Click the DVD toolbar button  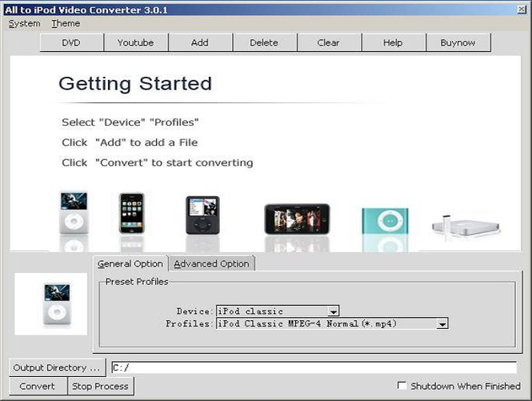click(x=71, y=42)
